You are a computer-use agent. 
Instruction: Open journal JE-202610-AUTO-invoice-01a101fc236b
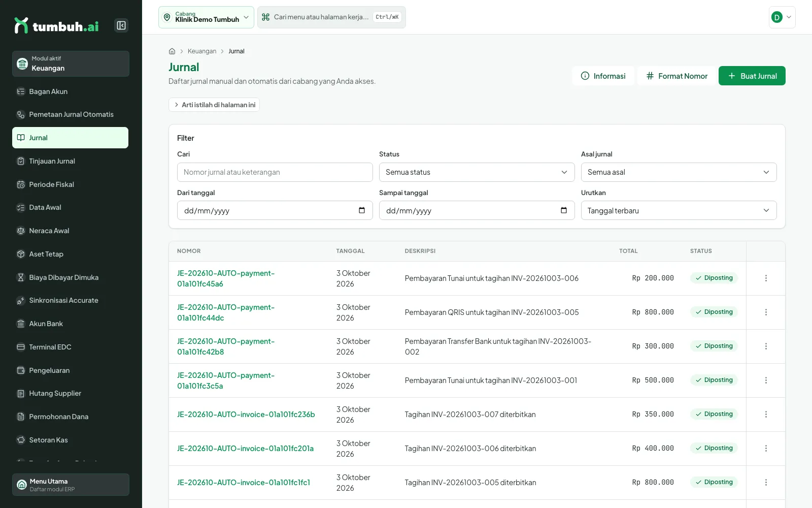tap(246, 415)
